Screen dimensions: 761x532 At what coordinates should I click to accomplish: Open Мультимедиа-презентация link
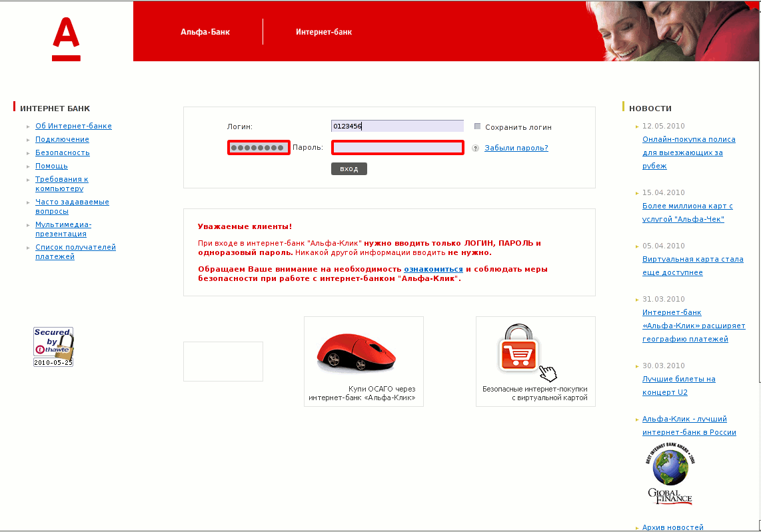(x=63, y=229)
